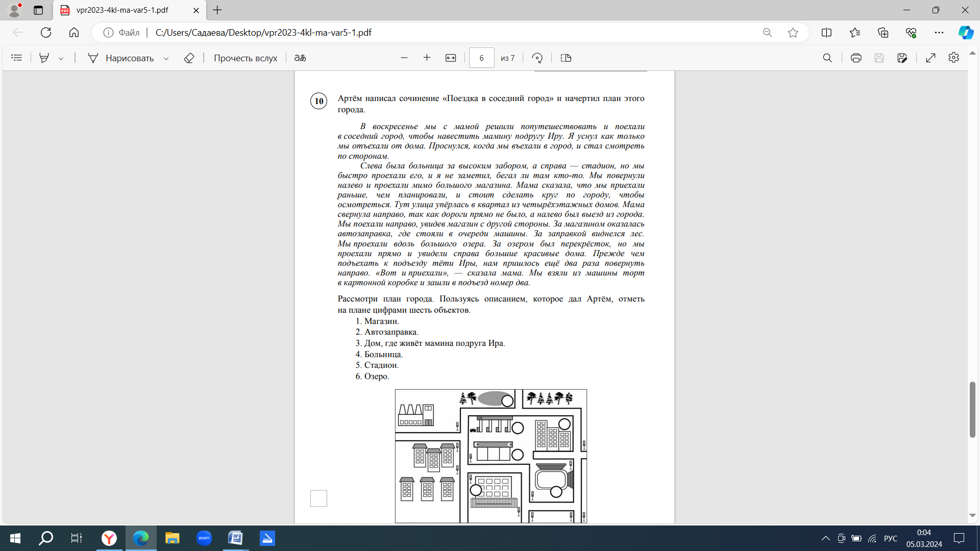This screenshot has height=551, width=980.
Task: Add this page to favorites star
Action: pyautogui.click(x=793, y=33)
